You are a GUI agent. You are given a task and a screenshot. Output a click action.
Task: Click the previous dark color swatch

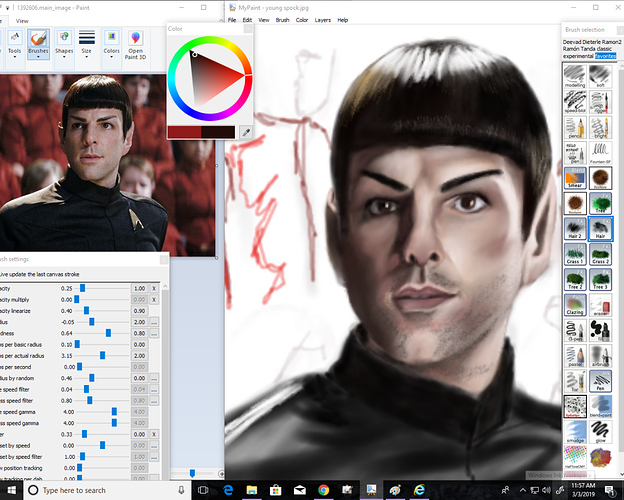(218, 132)
